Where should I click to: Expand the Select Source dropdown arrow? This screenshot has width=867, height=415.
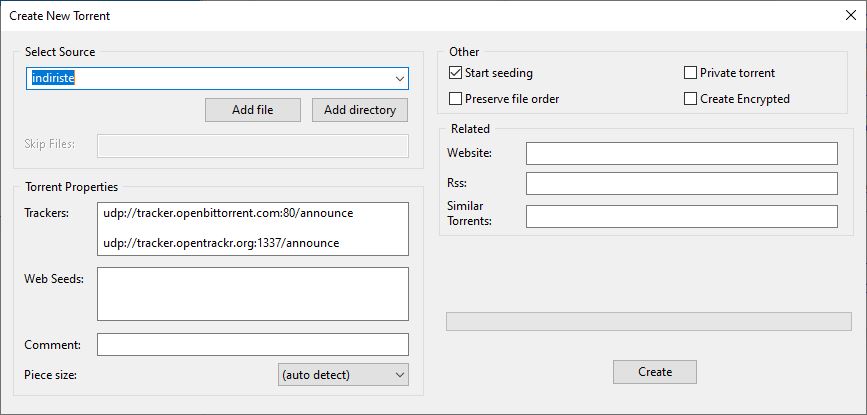pyautogui.click(x=400, y=79)
